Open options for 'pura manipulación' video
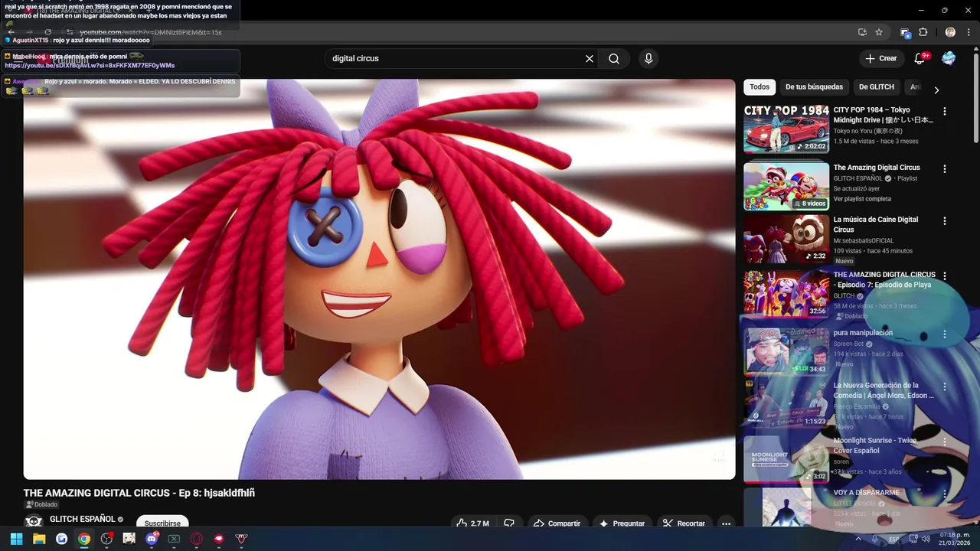Viewport: 980px width, 551px height. tap(944, 334)
